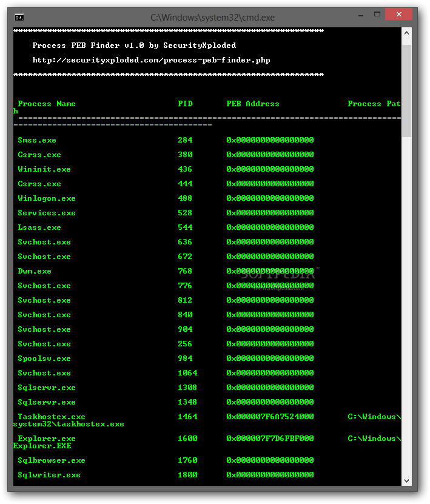The width and height of the screenshot is (430, 504).
Task: Select the Sqlbrowser.exe process name
Action: click(52, 460)
